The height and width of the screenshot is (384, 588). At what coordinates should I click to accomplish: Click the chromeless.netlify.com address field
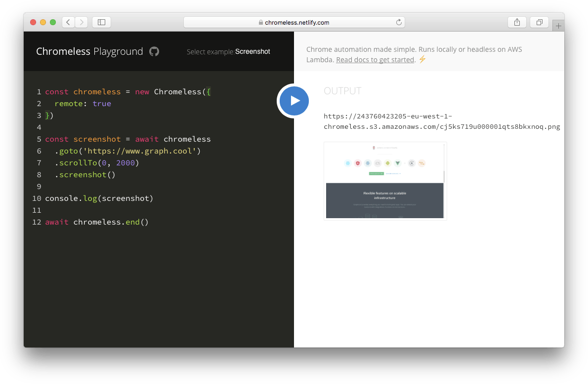point(294,23)
